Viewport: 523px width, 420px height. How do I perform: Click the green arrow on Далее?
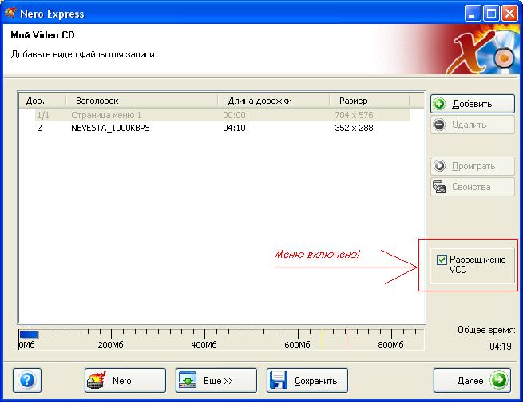[x=499, y=380]
